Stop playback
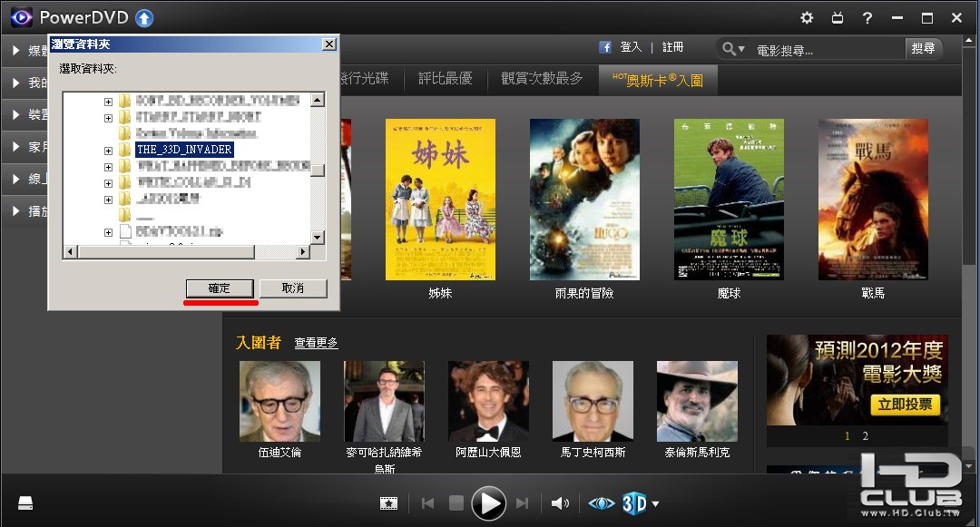This screenshot has width=980, height=527. click(x=456, y=503)
